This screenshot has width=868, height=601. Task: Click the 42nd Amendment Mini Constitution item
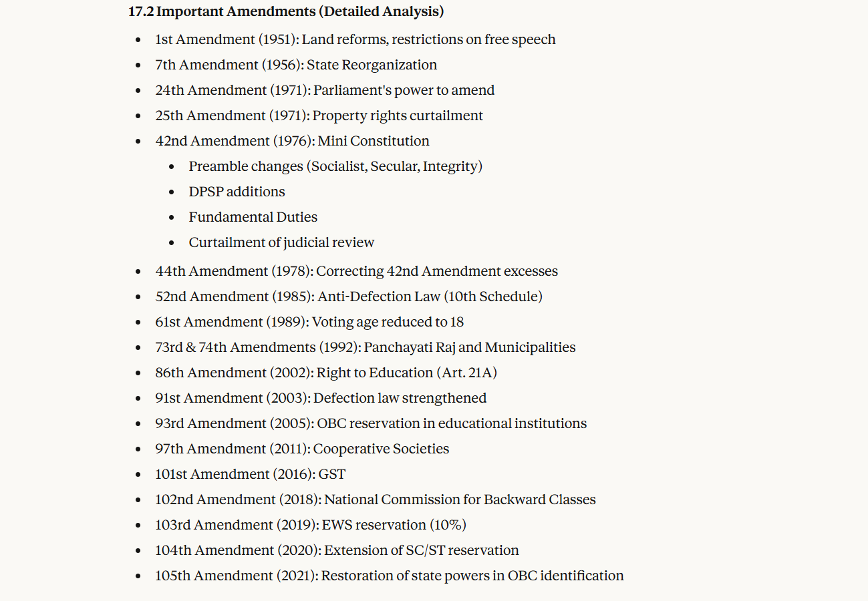292,141
